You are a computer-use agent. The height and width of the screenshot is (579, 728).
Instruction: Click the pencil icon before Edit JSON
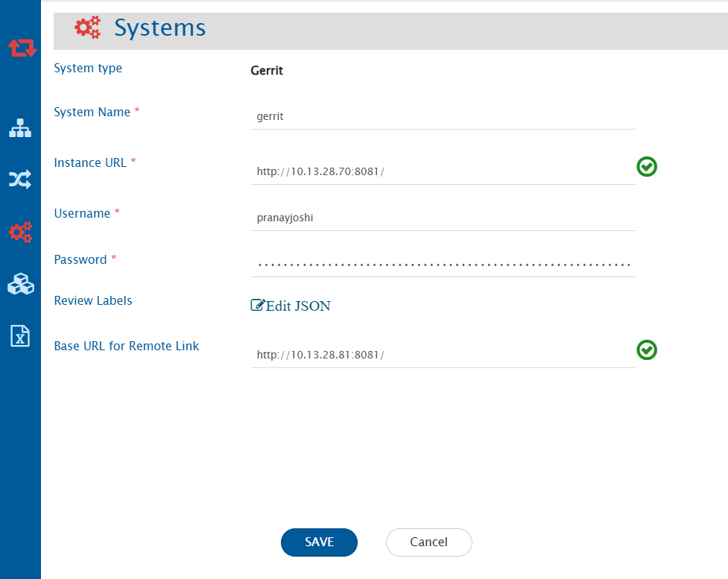[x=258, y=305]
